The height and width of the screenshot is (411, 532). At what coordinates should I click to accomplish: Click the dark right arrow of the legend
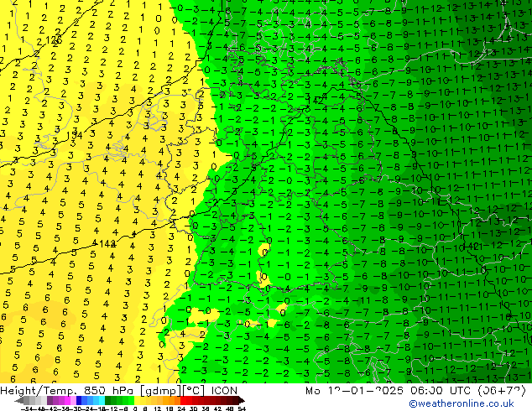(x=242, y=400)
